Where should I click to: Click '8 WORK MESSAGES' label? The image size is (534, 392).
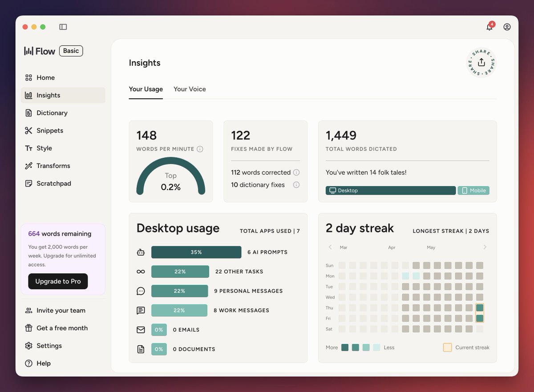click(241, 310)
